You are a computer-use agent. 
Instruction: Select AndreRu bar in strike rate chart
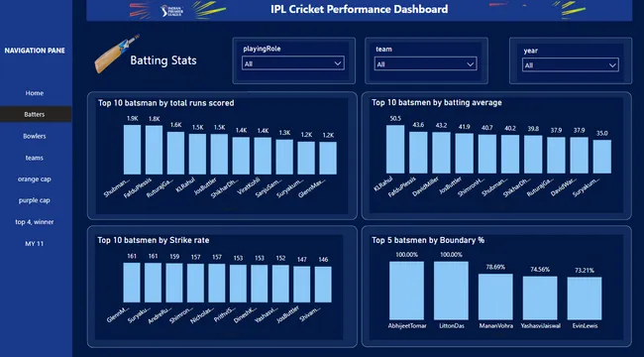[x=174, y=284]
